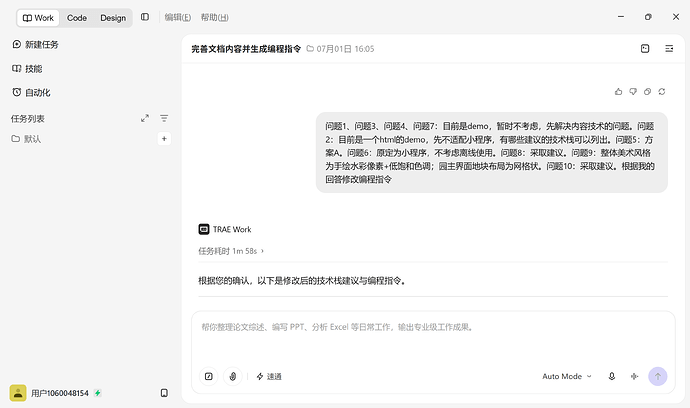Image resolution: width=690 pixels, height=408 pixels.
Task: Click the user avatar icon
Action: point(18,393)
